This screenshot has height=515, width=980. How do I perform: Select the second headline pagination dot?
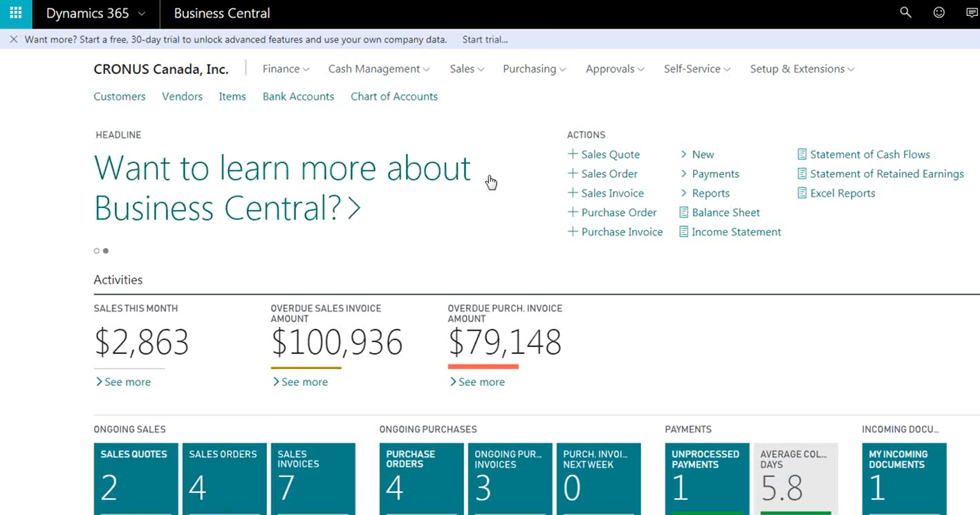(x=106, y=251)
